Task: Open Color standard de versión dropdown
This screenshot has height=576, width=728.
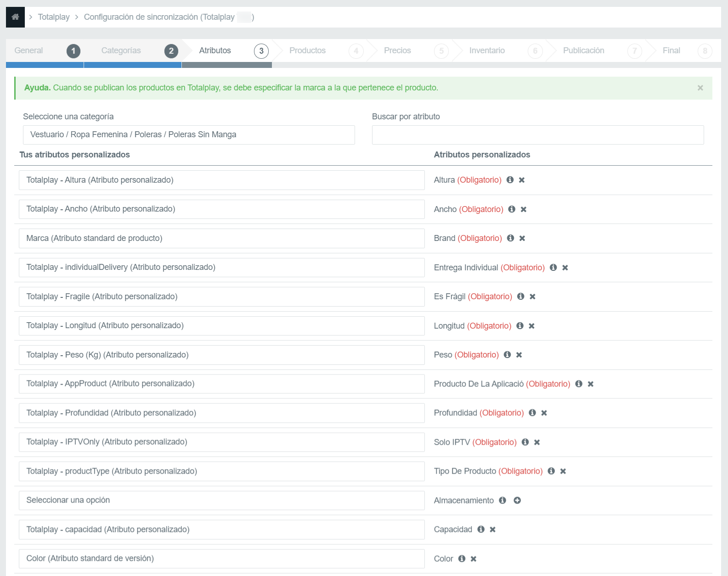Action: click(x=222, y=559)
